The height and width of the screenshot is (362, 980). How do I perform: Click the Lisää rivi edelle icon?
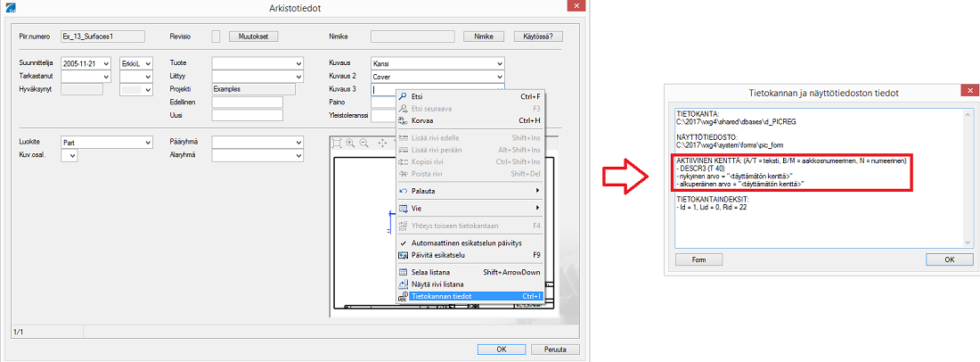403,137
